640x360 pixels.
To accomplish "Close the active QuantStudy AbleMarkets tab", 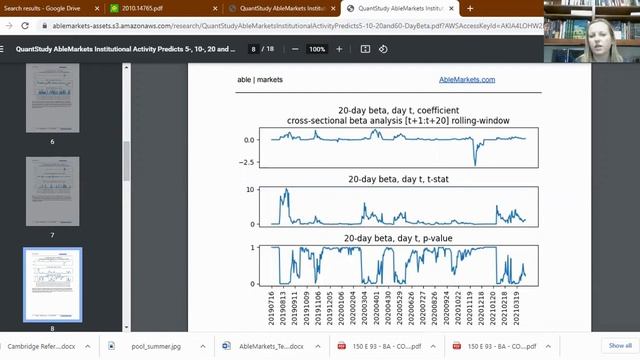I will [x=451, y=8].
